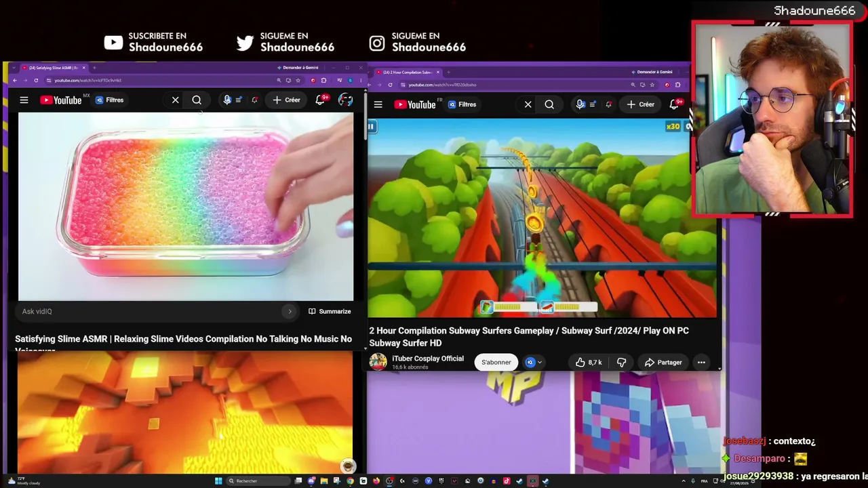This screenshot has width=868, height=488.
Task: Open vidIQ Filtres in Slime video window
Action: (x=109, y=100)
